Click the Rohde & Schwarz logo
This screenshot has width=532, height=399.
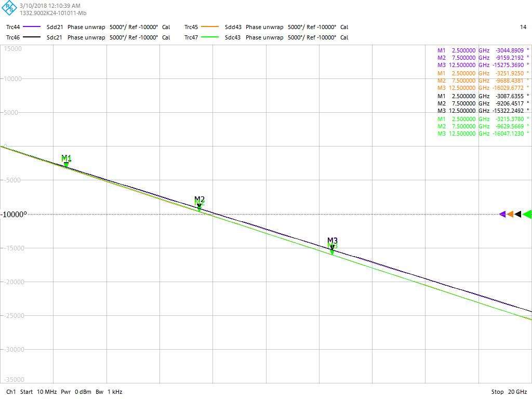(x=9, y=9)
